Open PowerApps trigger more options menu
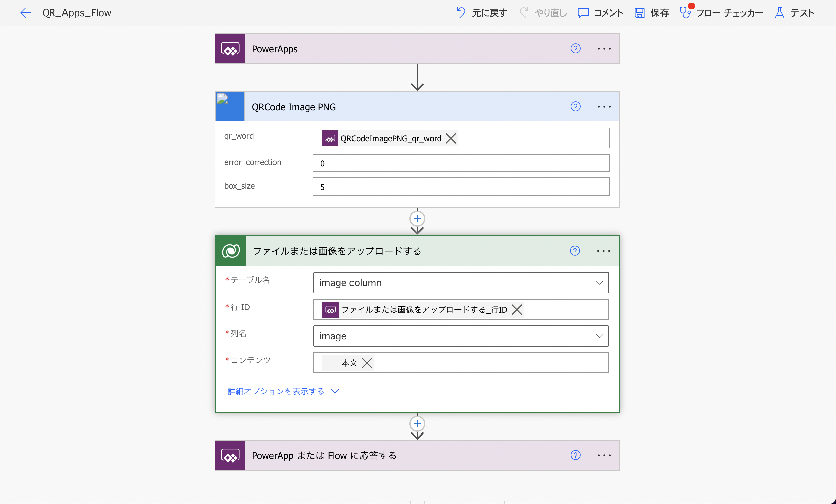The width and height of the screenshot is (836, 504). 604,49
